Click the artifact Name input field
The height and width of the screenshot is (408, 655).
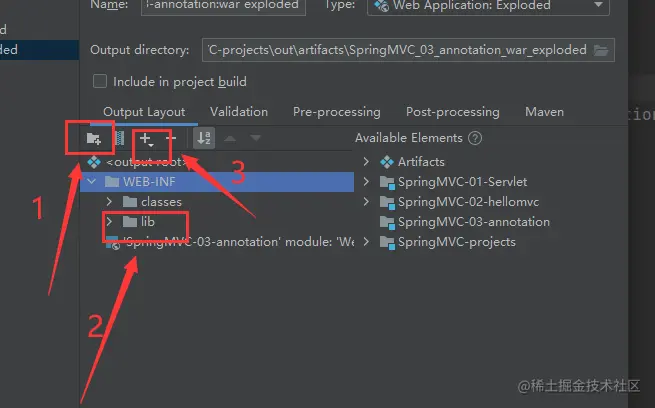(221, 5)
